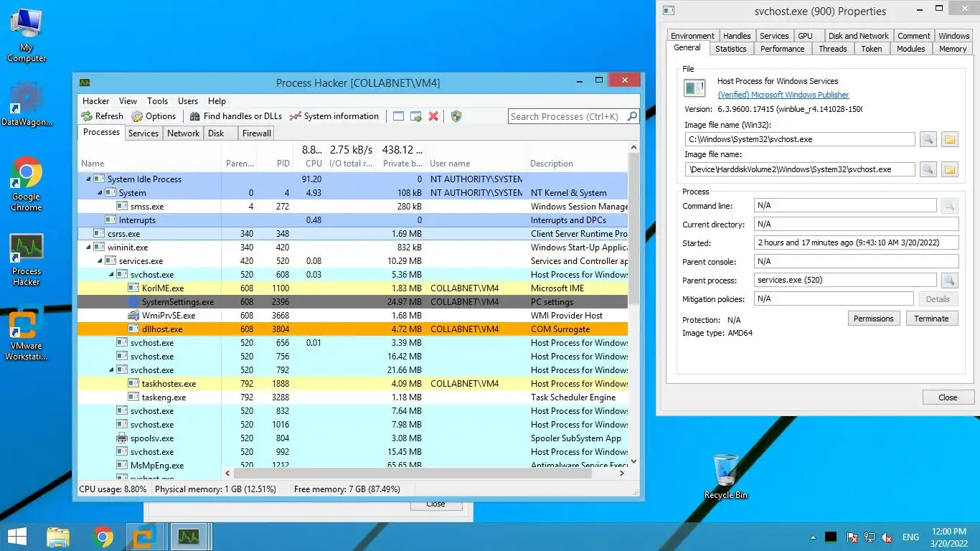Switch to the Network tab
This screenshot has height=551, width=980.
[x=183, y=133]
